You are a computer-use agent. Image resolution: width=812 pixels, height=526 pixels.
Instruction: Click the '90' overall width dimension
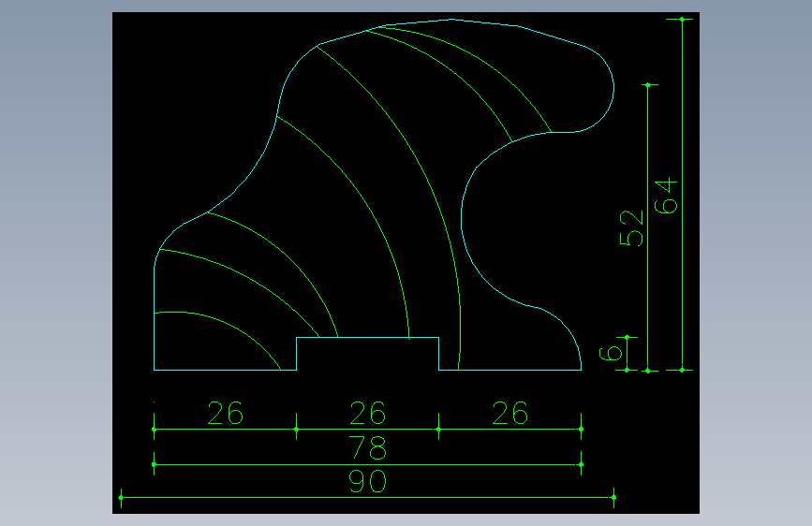click(368, 481)
